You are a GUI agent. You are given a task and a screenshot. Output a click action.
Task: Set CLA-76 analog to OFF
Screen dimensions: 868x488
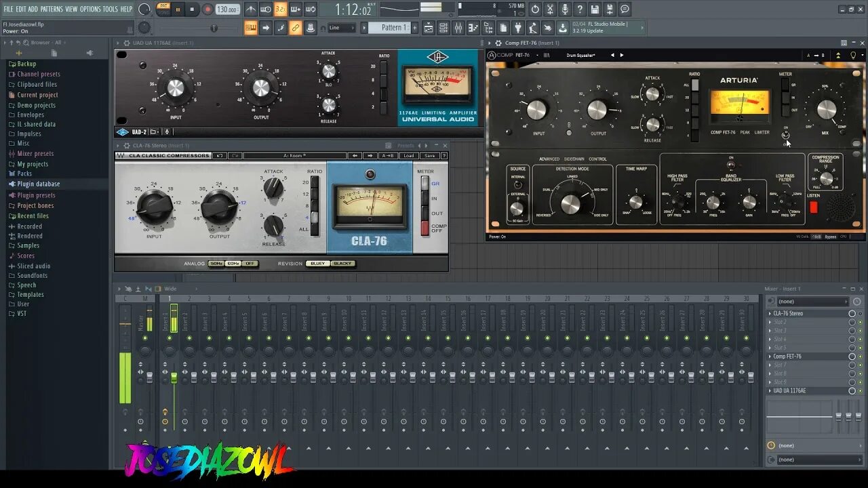(x=250, y=264)
